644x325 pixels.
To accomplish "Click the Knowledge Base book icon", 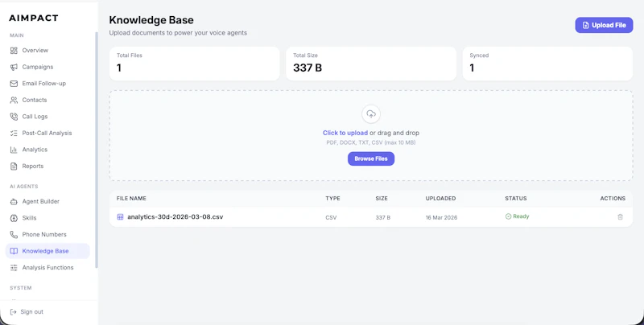I will click(x=14, y=251).
